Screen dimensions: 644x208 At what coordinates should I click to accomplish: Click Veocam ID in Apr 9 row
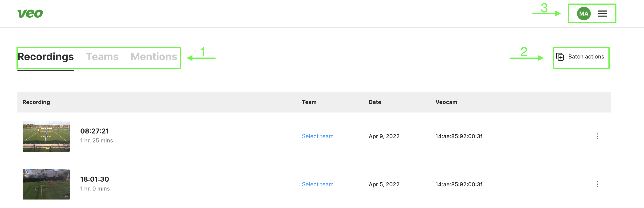coord(459,136)
